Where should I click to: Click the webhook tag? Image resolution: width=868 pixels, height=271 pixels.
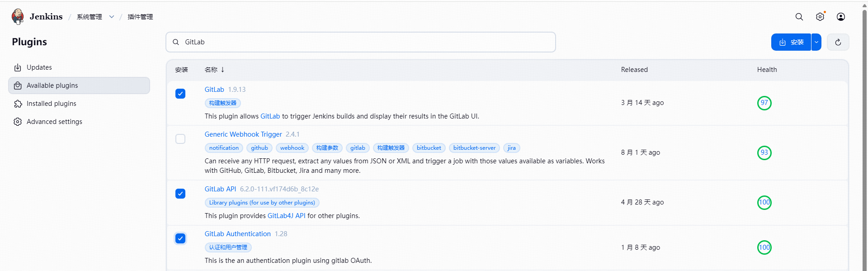tap(292, 148)
